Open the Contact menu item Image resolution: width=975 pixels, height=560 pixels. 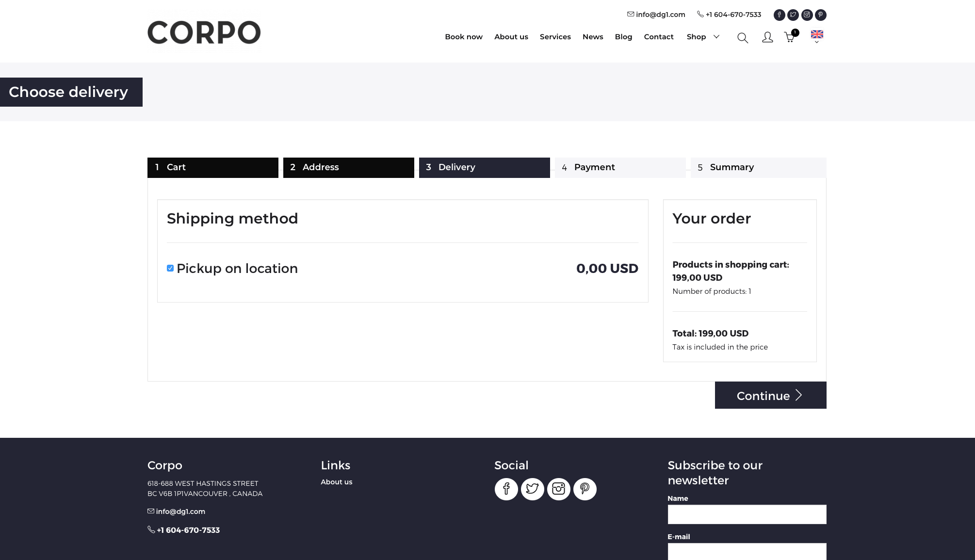click(x=658, y=37)
